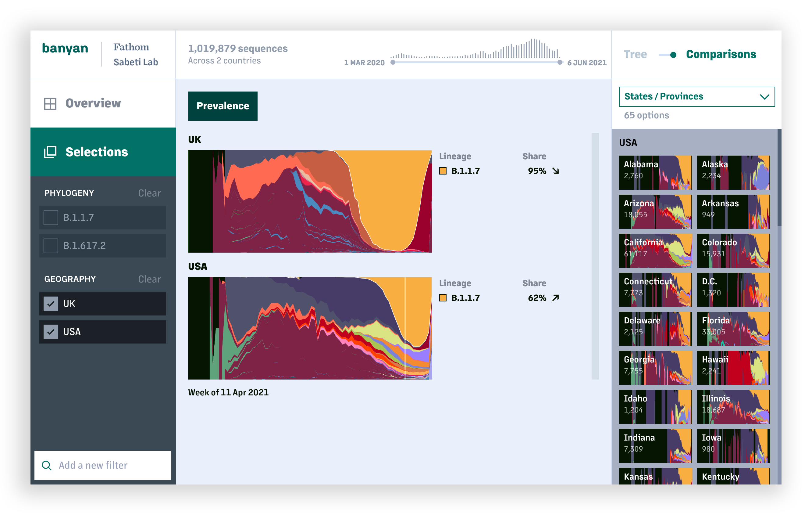This screenshot has height=515, width=812.
Task: Click the center panel vertical scrollbar
Action: (x=595, y=256)
